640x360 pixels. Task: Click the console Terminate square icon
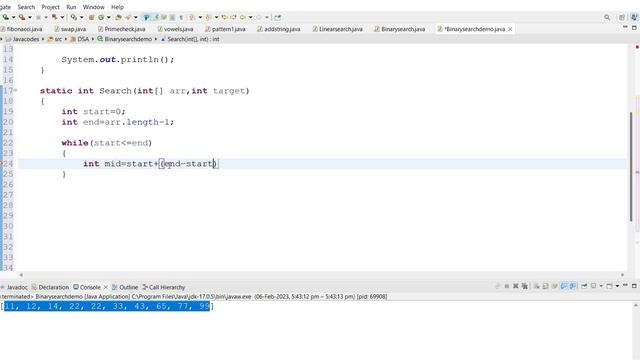pyautogui.click(x=507, y=286)
